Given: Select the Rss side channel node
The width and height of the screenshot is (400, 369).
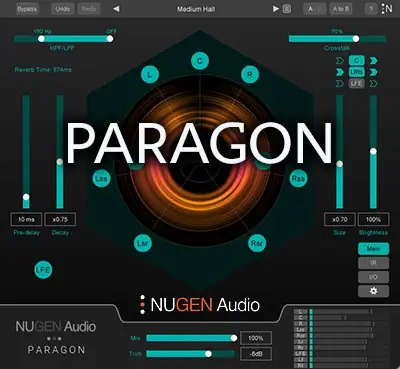Looking at the screenshot, I should coord(298,178).
